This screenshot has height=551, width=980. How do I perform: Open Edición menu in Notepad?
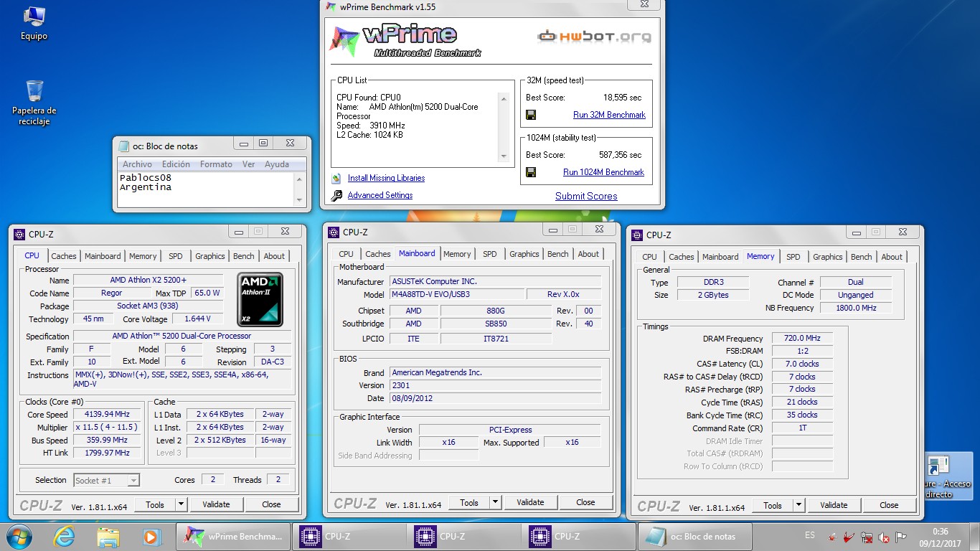[x=176, y=164]
